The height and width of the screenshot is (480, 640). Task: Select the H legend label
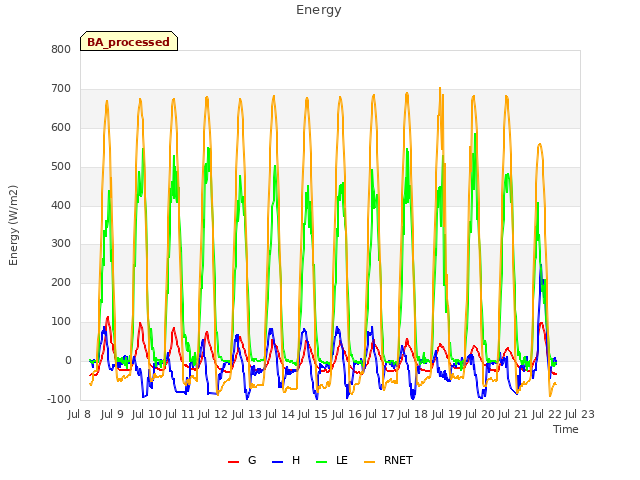(x=296, y=460)
